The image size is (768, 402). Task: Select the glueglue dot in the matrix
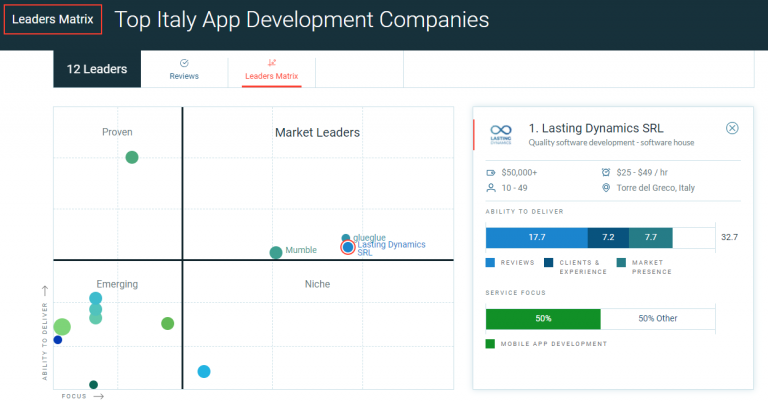(x=346, y=238)
